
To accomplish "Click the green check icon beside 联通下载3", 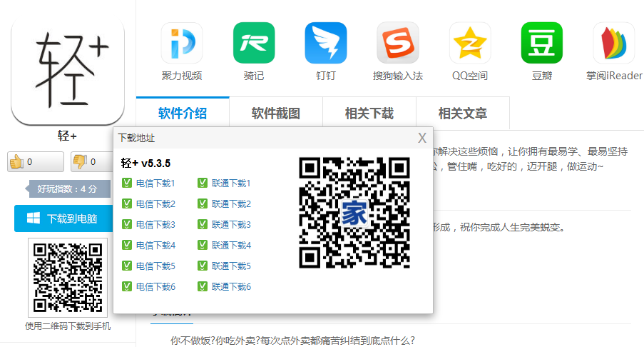I will click(203, 224).
